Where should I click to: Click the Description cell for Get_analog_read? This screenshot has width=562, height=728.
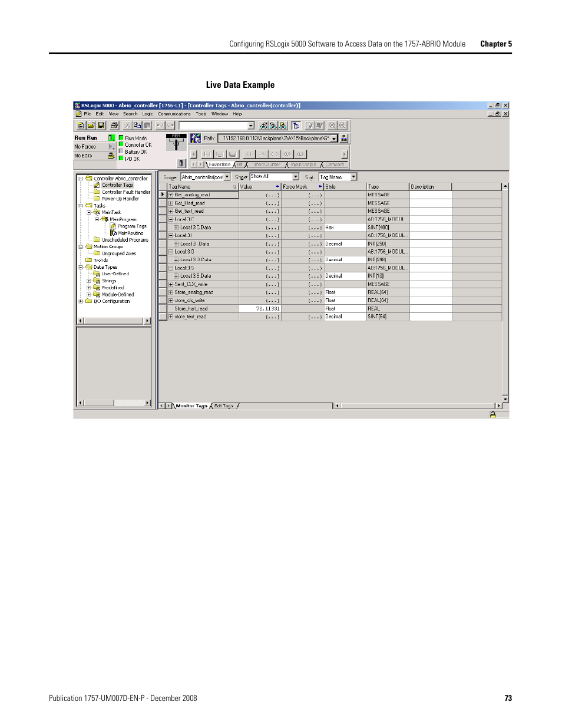tap(431, 195)
